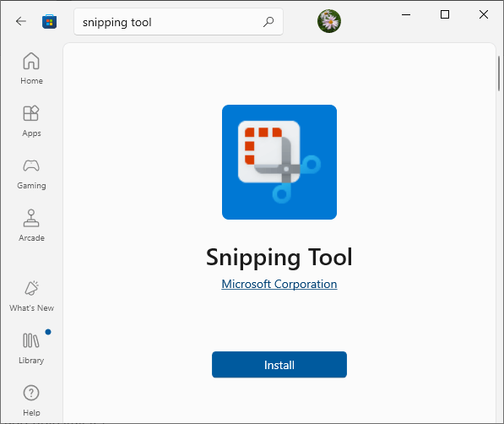The image size is (504, 424).
Task: Open What's New in the sidebar
Action: tap(31, 296)
